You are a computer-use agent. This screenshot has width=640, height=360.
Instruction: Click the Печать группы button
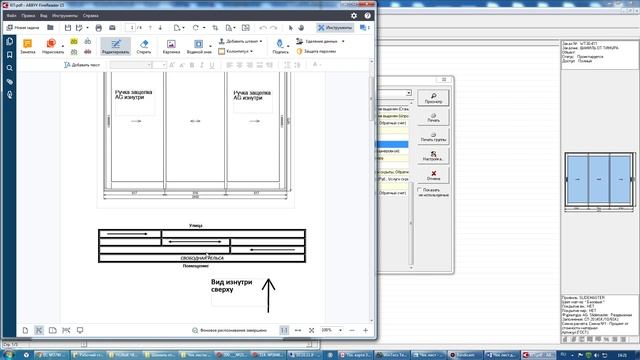[433, 137]
